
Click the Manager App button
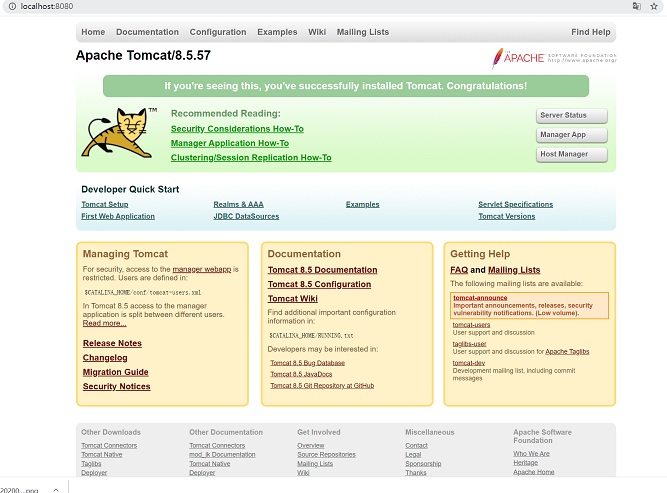(572, 135)
